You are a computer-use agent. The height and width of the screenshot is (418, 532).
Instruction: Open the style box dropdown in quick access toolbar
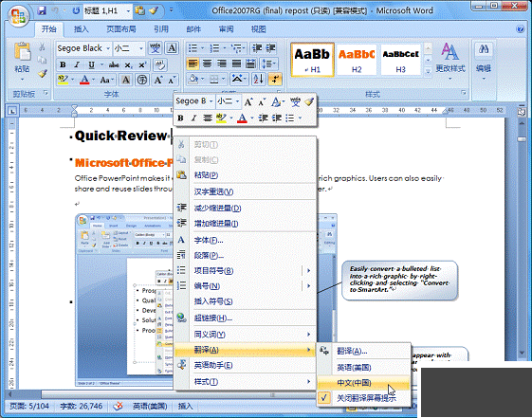[x=128, y=10]
